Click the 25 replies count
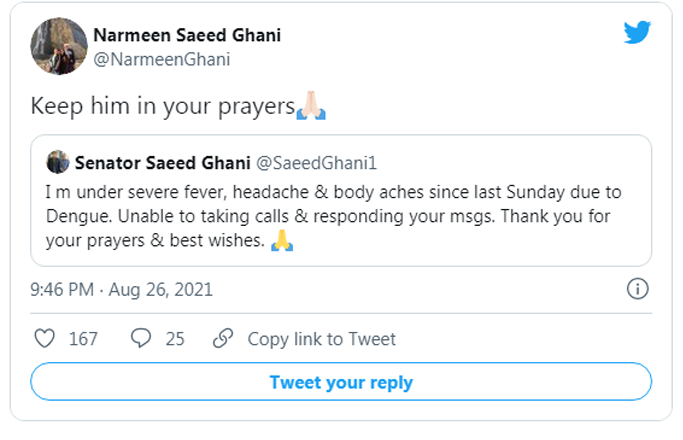 tap(175, 339)
